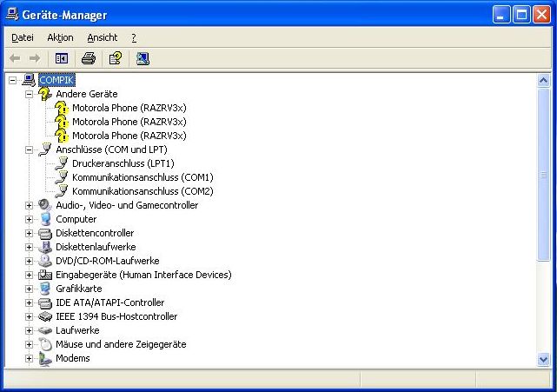Expand the Laufwerke category
The width and height of the screenshot is (557, 392).
tap(30, 330)
